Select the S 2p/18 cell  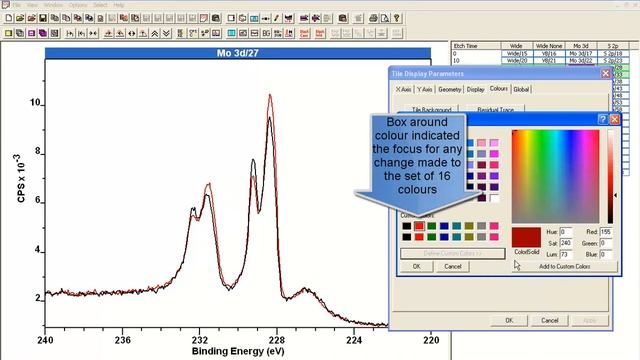tap(613, 53)
